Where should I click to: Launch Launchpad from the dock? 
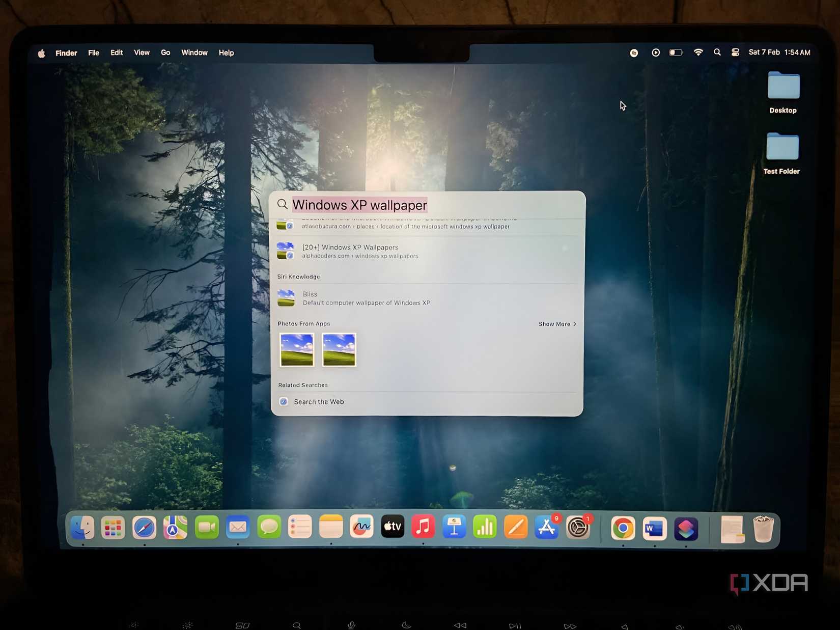coord(113,528)
